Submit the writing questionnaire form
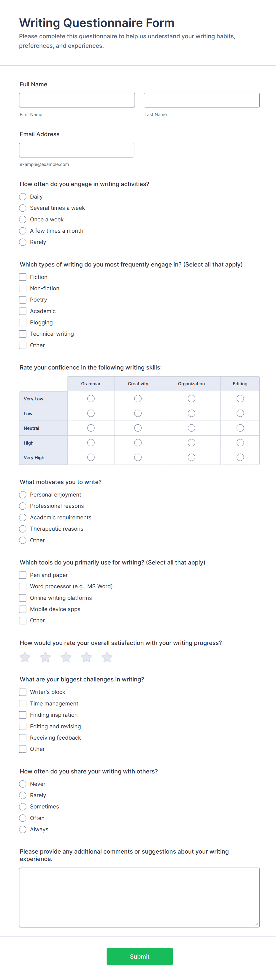Image resolution: width=276 pixels, height=980 pixels. click(x=139, y=957)
